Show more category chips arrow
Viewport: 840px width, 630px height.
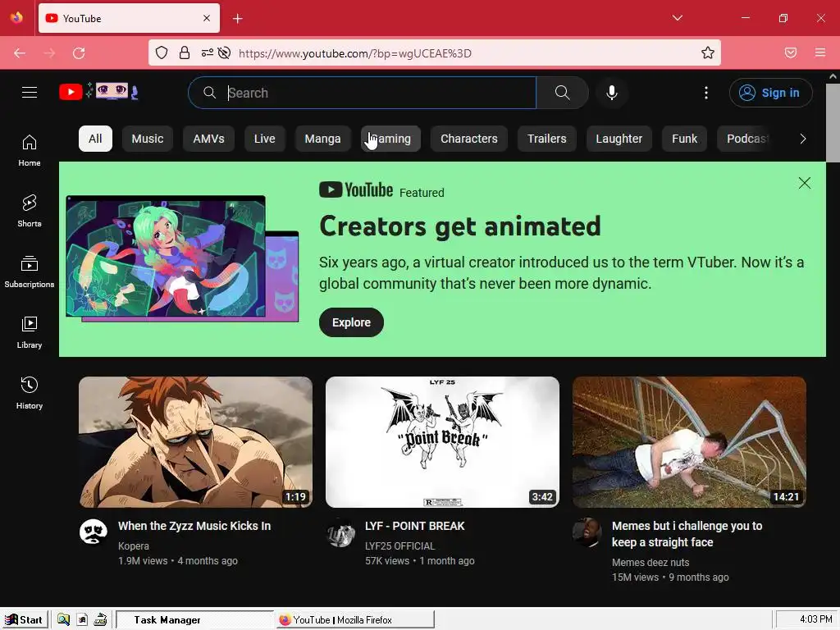802,139
